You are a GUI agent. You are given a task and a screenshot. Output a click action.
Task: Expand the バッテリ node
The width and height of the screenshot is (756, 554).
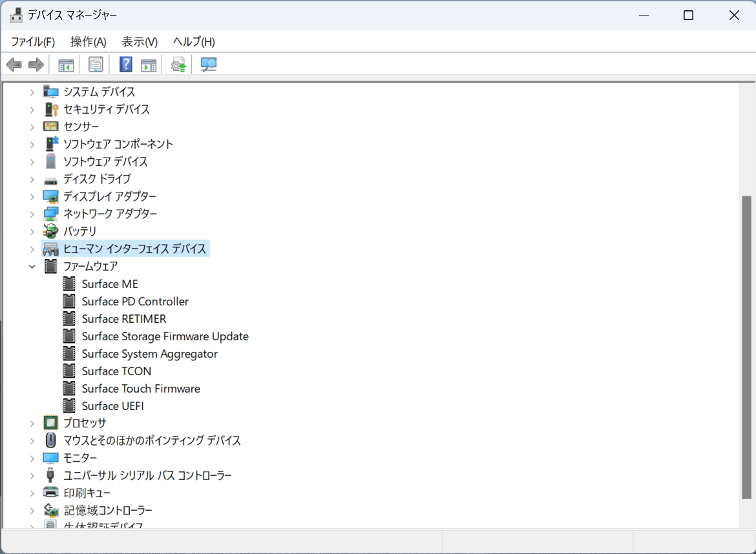[x=32, y=232]
